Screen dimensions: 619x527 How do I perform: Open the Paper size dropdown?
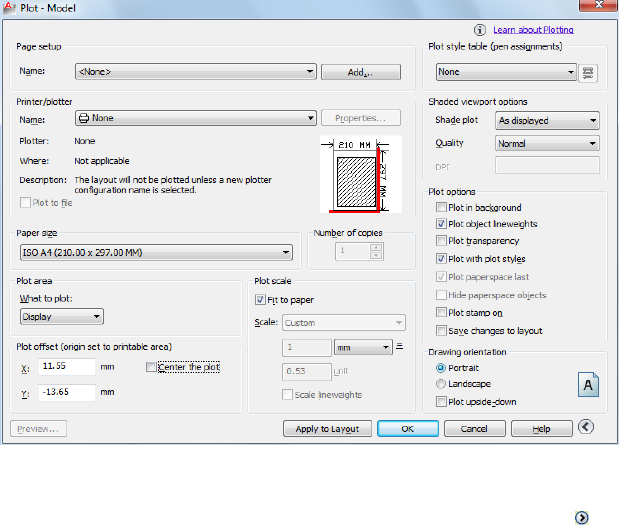point(156,252)
